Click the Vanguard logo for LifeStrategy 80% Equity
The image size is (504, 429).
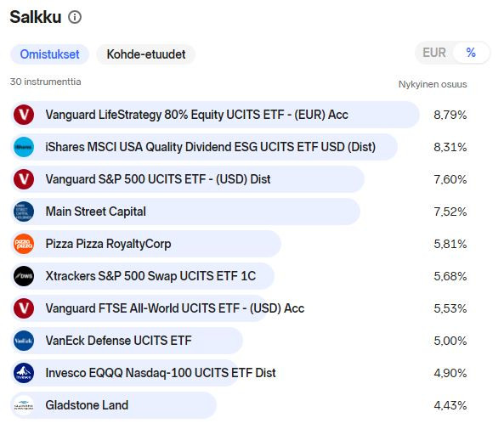(24, 115)
